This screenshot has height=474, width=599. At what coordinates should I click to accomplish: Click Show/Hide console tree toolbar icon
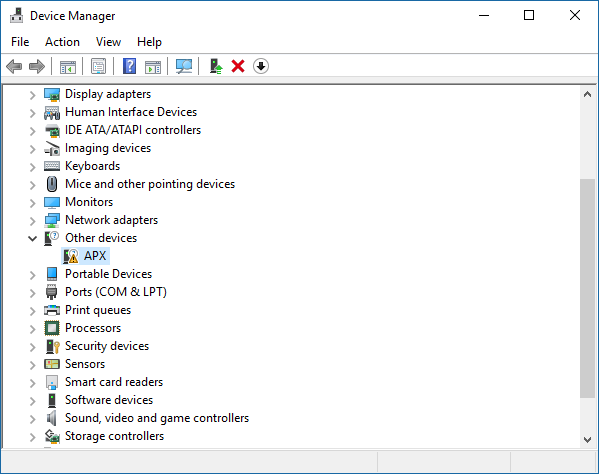click(68, 66)
